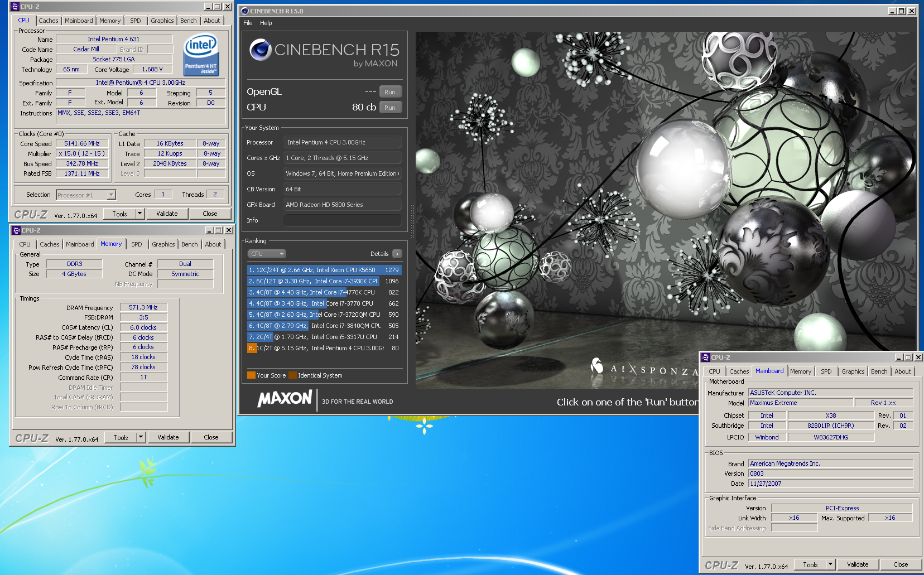Select ranking row Core i7-3720QM
Image resolution: width=924 pixels, height=575 pixels.
pyautogui.click(x=324, y=315)
